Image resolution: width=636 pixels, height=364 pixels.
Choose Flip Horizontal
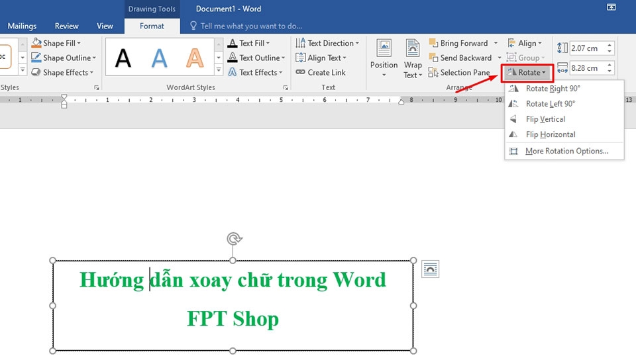[x=564, y=134]
